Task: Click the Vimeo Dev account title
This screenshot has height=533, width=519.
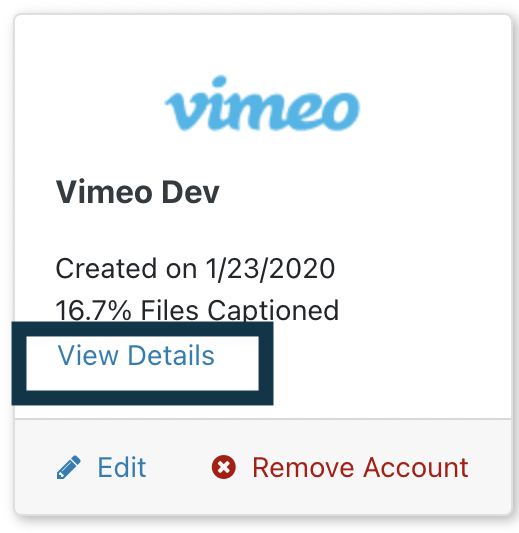Action: point(138,192)
